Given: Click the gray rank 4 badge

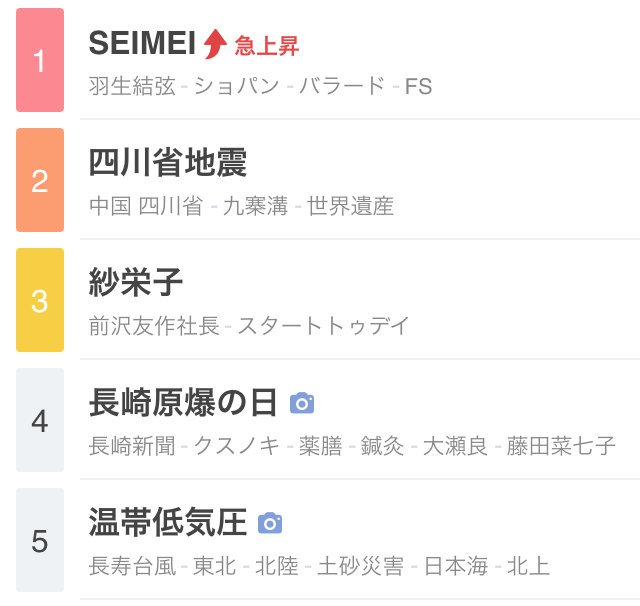Looking at the screenshot, I should [x=40, y=420].
